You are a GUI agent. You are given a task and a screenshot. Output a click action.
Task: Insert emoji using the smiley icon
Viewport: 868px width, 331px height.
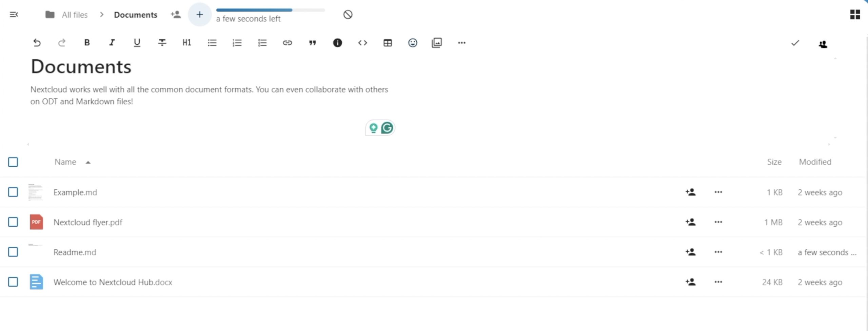tap(412, 43)
